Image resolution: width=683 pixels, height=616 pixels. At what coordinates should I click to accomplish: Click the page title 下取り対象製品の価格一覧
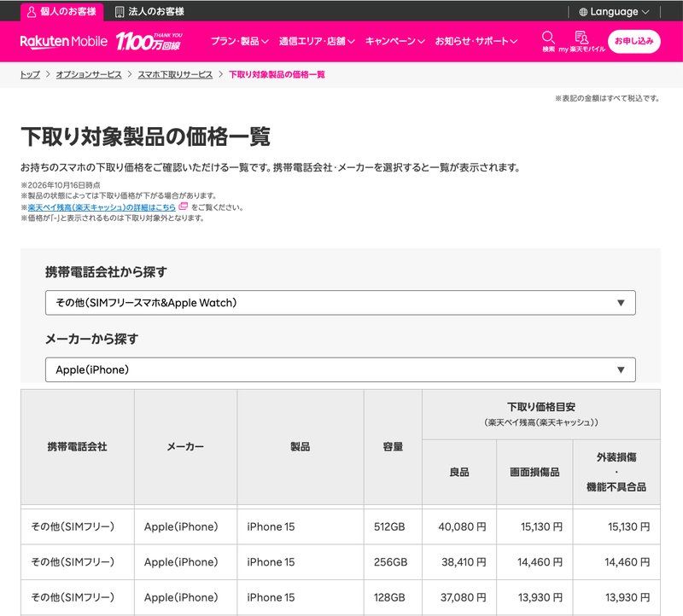(x=145, y=137)
